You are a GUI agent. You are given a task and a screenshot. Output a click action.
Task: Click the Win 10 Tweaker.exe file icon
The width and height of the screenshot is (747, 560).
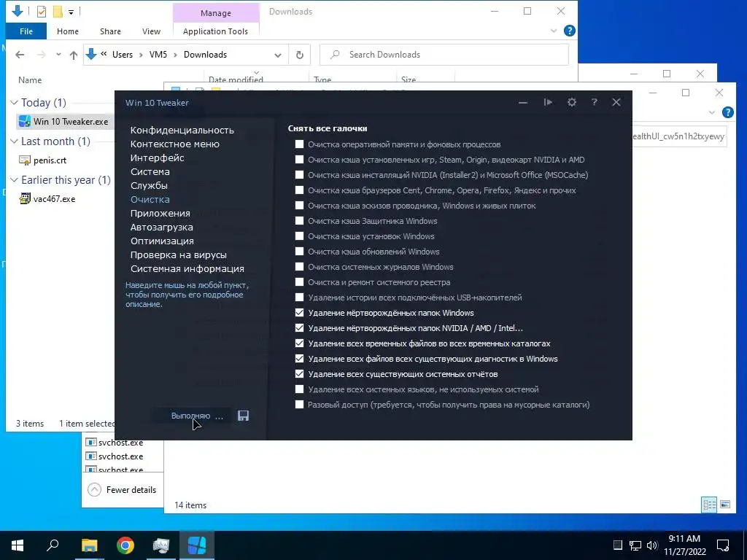coord(25,122)
